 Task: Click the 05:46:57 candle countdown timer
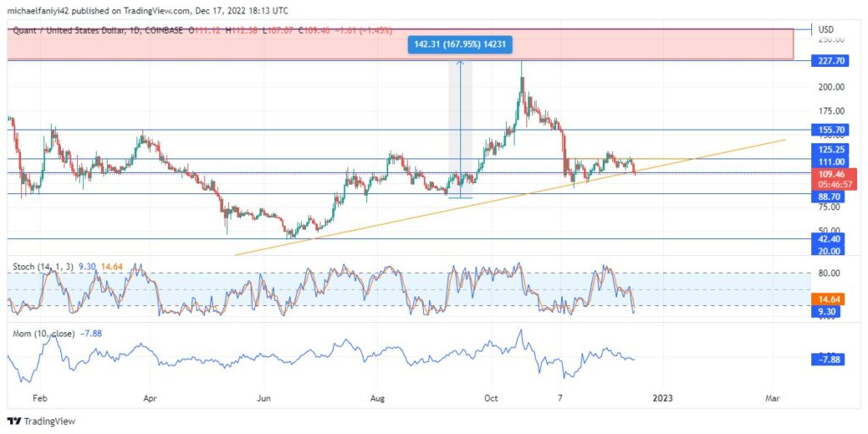pos(833,184)
